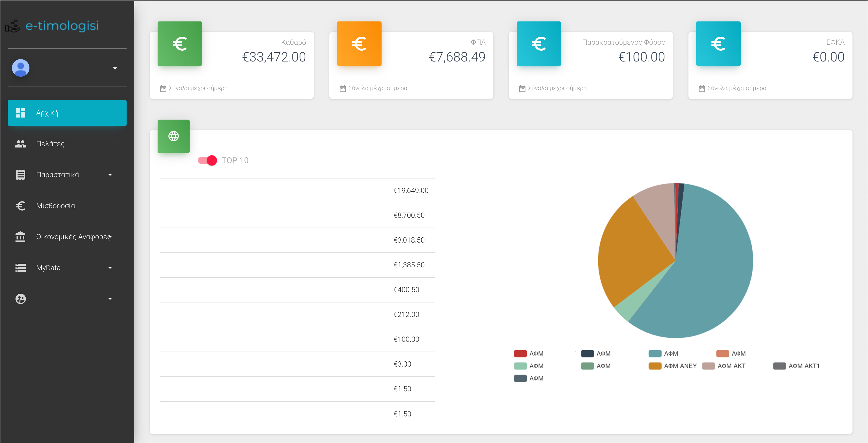The width and height of the screenshot is (868, 443).
Task: Click the €100.00 Παρακρατούμενος Φόρος total
Action: (641, 57)
